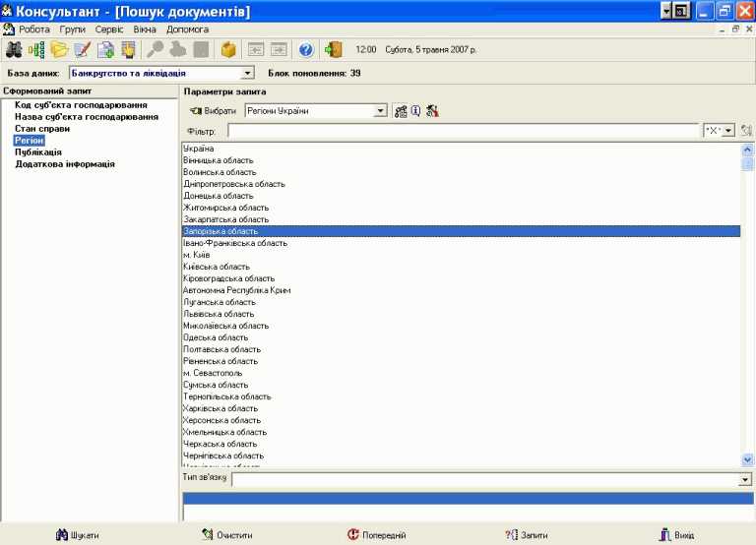Open help via blue question mark icon
The width and height of the screenshot is (756, 545).
[x=306, y=49]
